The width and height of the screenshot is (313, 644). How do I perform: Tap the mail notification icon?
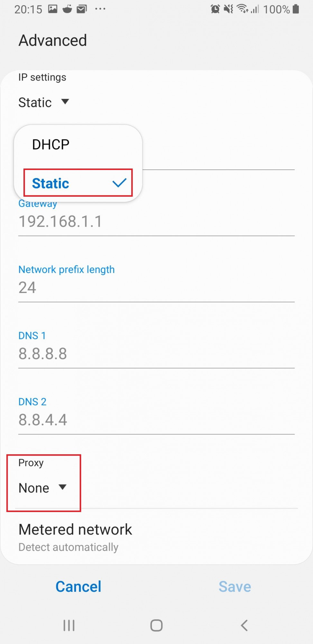82,9
